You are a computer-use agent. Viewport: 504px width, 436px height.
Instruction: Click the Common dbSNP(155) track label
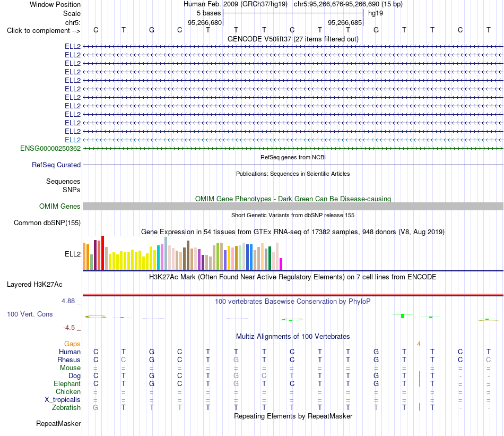47,223
